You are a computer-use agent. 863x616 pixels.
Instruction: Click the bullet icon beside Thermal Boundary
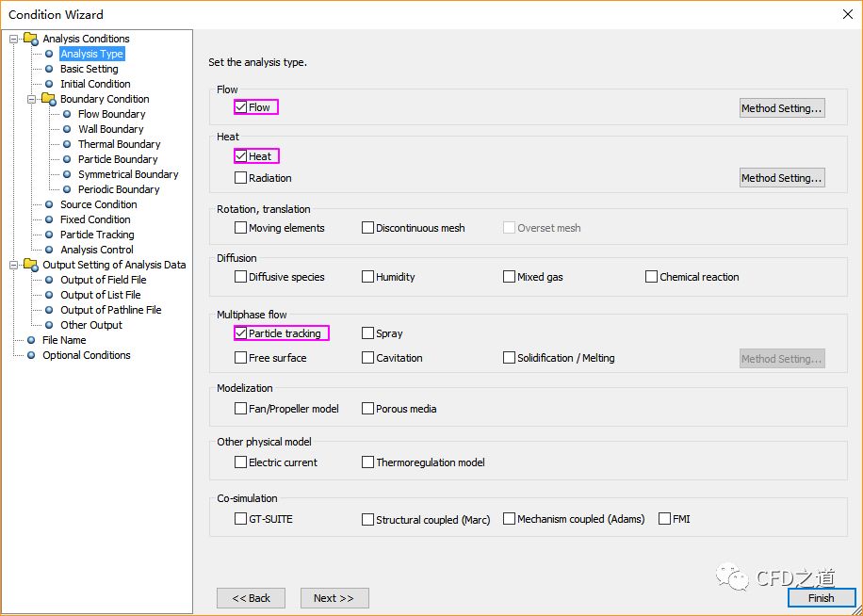pyautogui.click(x=67, y=144)
